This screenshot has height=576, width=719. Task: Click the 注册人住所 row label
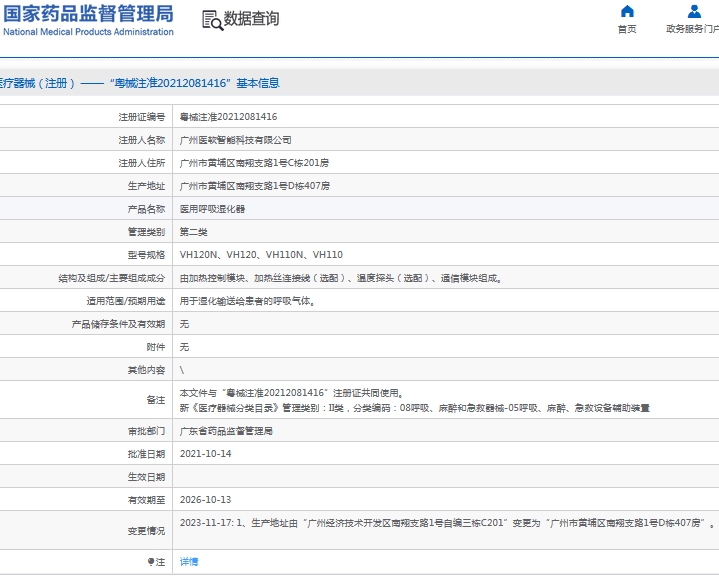point(142,163)
